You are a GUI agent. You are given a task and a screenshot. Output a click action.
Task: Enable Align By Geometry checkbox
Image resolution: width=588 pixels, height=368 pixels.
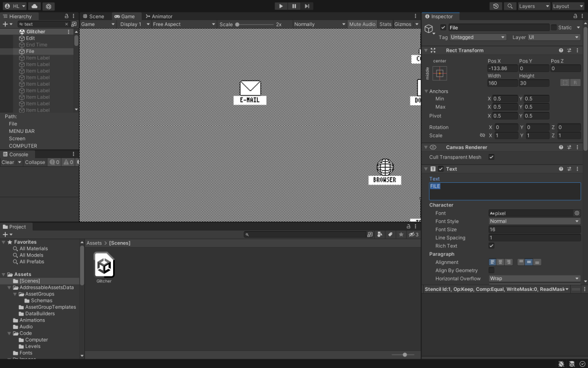click(492, 270)
